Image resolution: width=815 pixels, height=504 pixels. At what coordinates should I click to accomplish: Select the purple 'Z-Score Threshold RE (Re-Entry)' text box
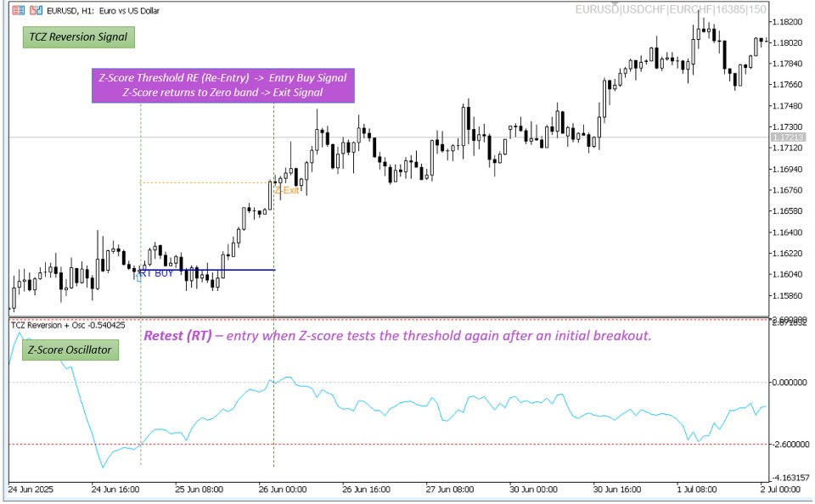click(x=223, y=85)
